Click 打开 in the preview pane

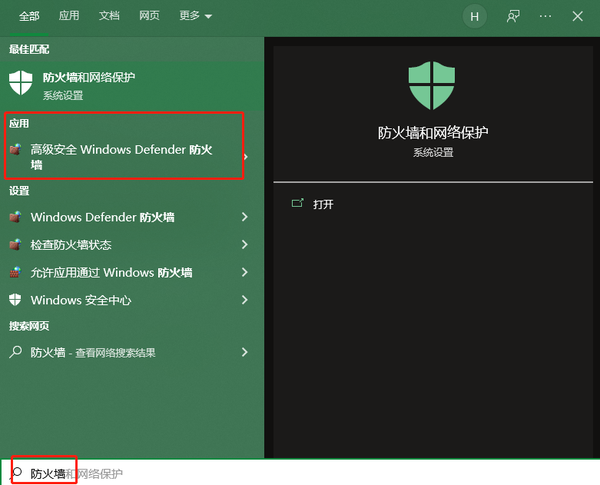point(323,204)
